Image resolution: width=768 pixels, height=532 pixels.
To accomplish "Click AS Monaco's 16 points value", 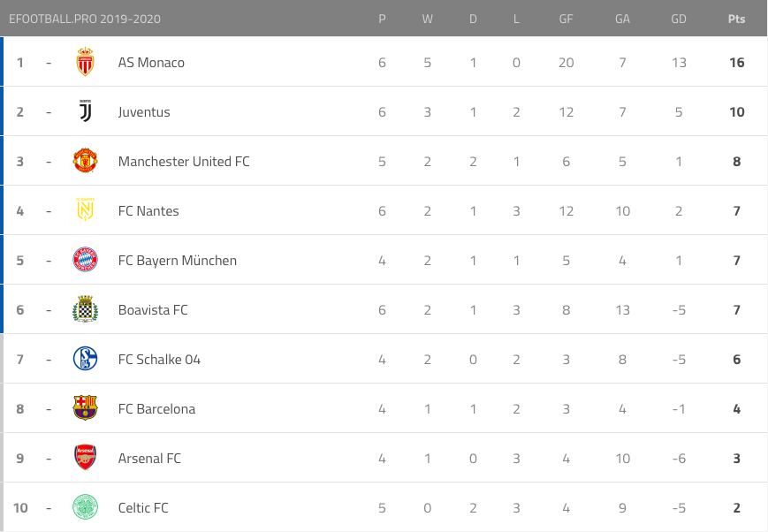I will click(737, 63).
